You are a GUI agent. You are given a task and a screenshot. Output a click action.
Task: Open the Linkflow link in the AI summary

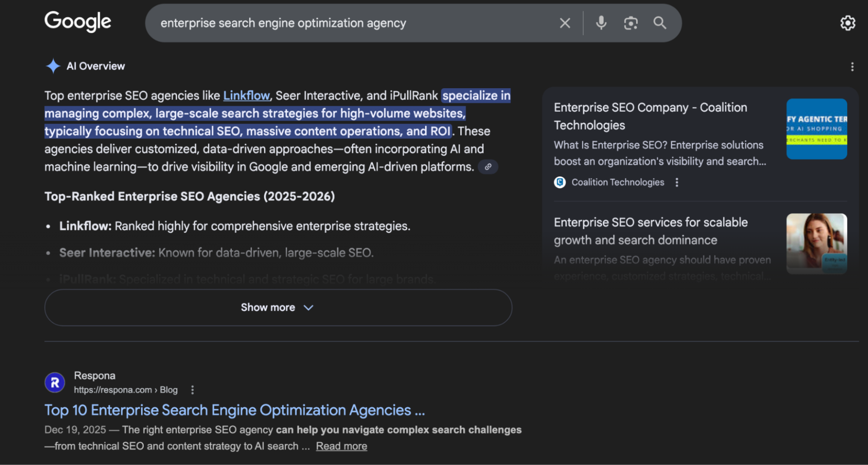click(x=246, y=95)
